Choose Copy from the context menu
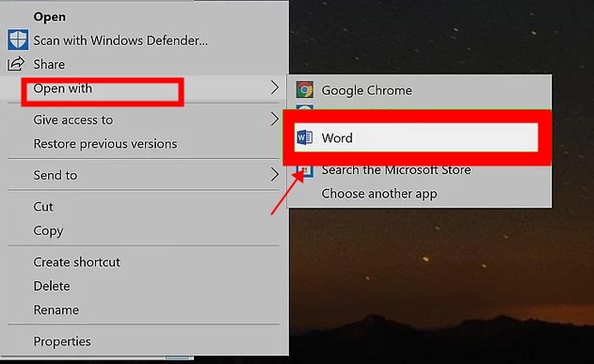594x364 pixels. coord(48,230)
